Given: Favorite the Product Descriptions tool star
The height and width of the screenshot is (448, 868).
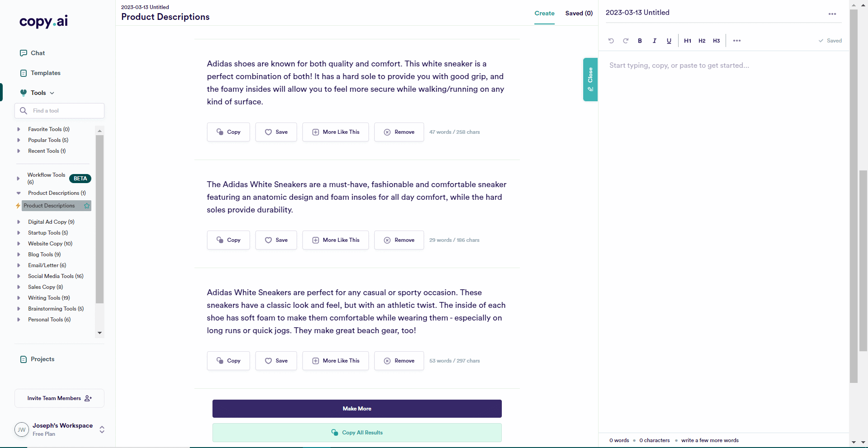Looking at the screenshot, I should [x=87, y=206].
